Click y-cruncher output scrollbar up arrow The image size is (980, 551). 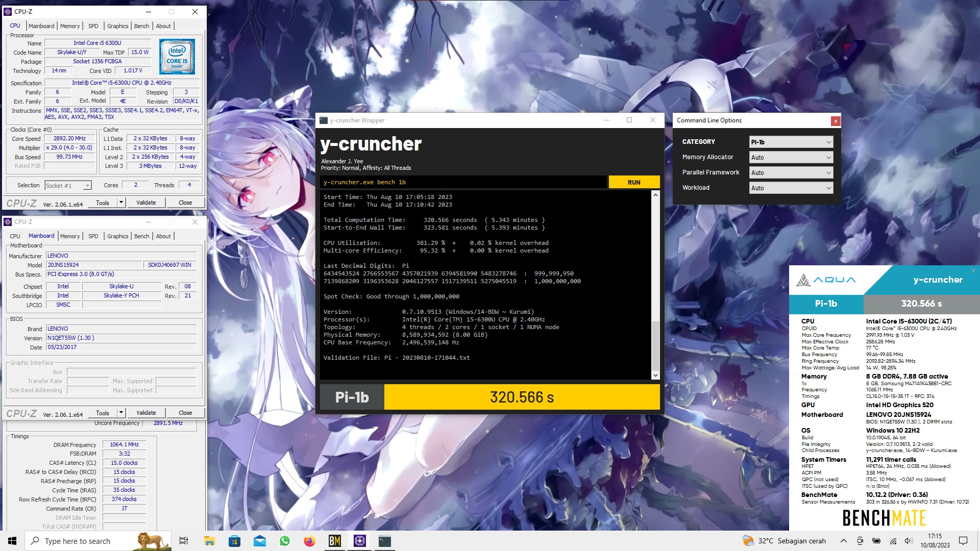(655, 195)
